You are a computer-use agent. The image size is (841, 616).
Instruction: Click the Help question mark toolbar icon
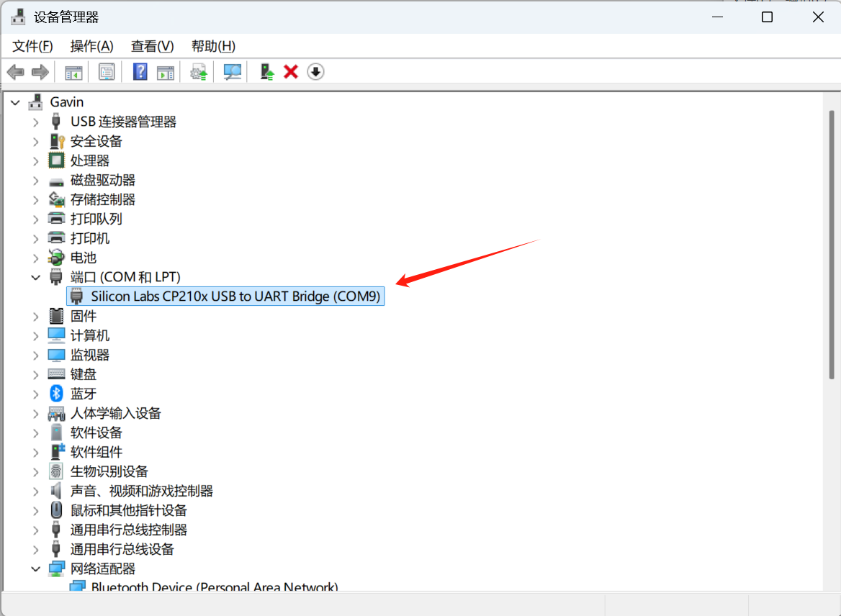tap(140, 72)
